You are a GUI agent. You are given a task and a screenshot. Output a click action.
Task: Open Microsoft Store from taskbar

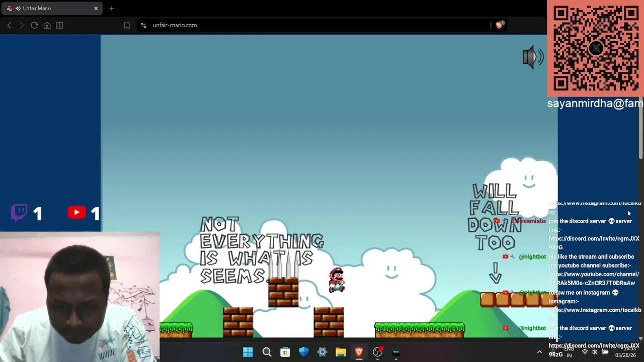285,352
